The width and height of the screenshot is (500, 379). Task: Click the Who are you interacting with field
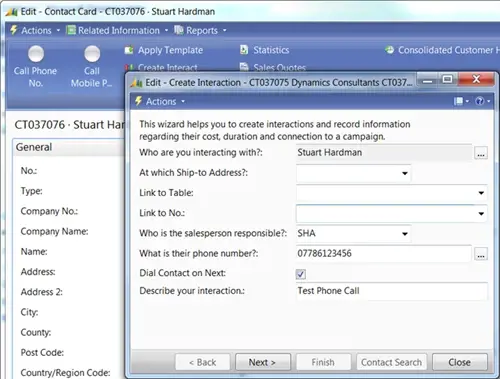(x=384, y=153)
